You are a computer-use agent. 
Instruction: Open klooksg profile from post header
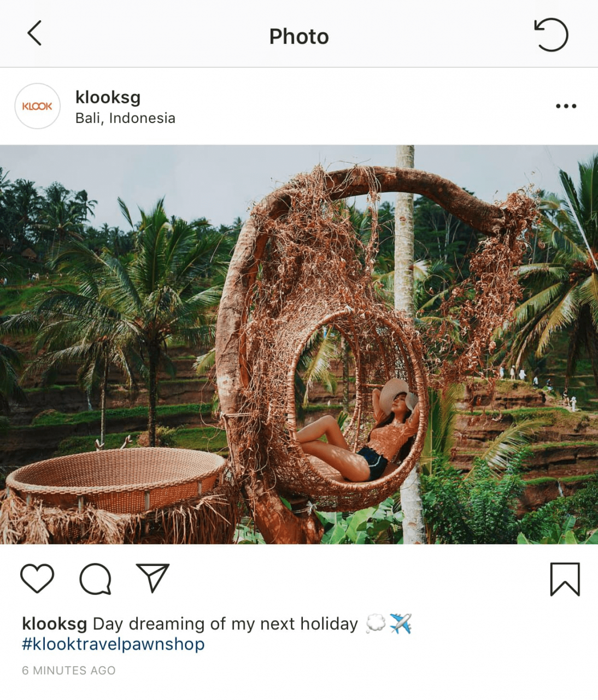(108, 97)
